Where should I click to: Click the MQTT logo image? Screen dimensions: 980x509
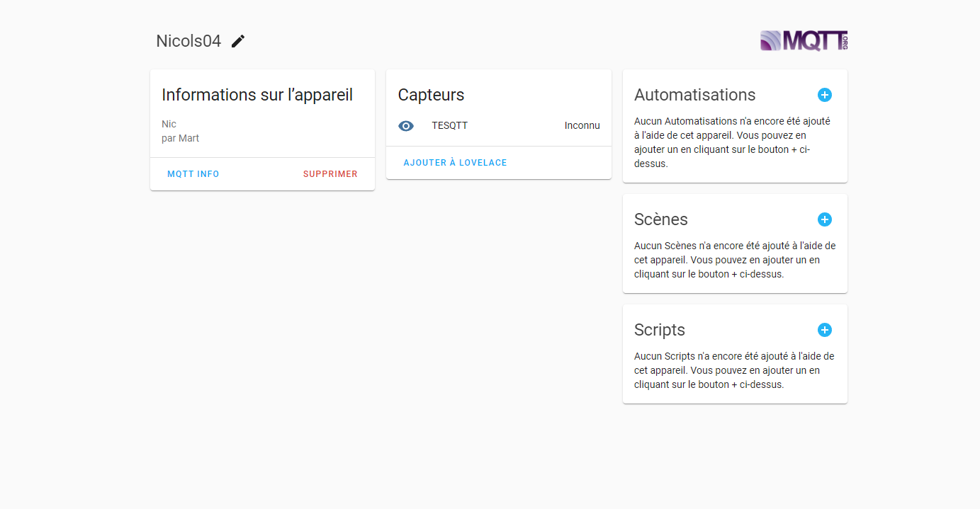pos(804,41)
